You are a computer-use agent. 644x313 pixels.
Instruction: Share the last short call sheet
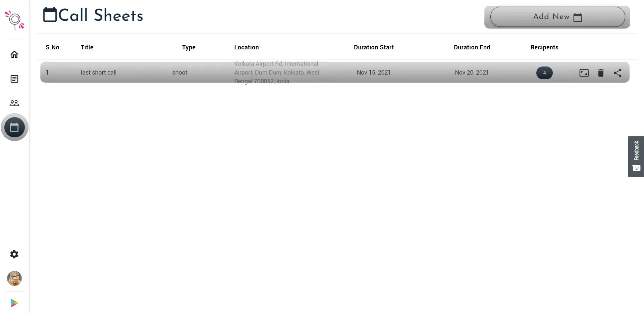[x=618, y=73]
